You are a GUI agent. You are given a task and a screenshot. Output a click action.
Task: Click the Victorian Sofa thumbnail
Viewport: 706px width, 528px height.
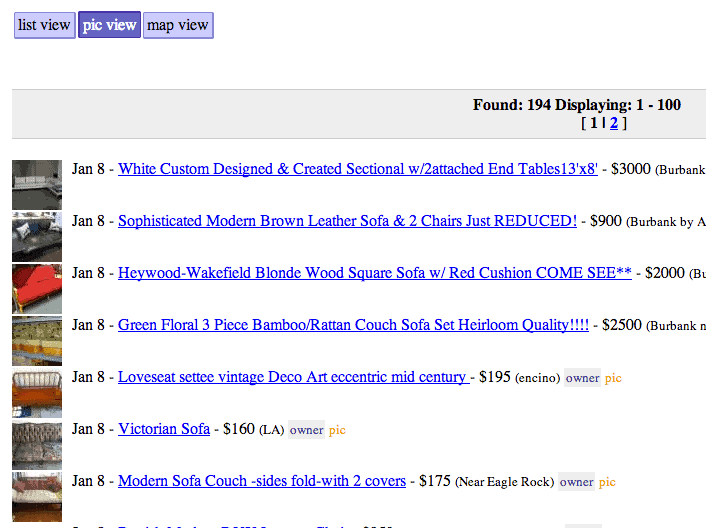[37, 445]
